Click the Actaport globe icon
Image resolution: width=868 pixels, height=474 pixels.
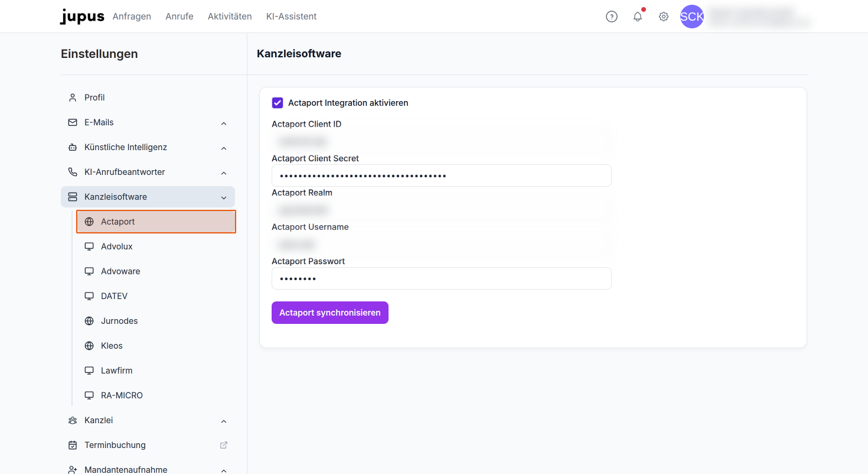pyautogui.click(x=89, y=222)
